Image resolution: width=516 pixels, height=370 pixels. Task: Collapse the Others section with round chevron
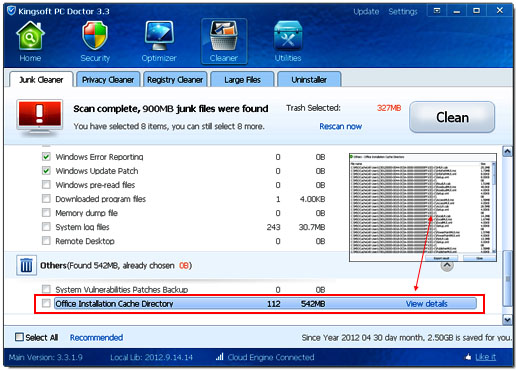click(x=447, y=265)
